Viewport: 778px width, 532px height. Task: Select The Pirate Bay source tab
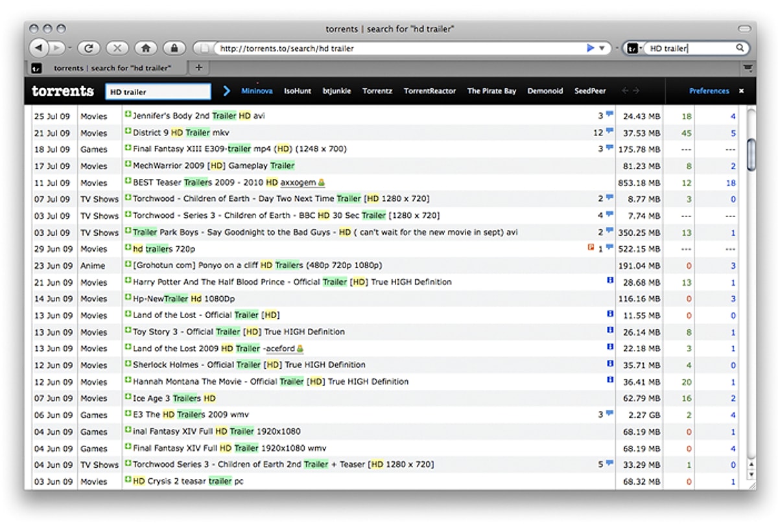pos(491,91)
